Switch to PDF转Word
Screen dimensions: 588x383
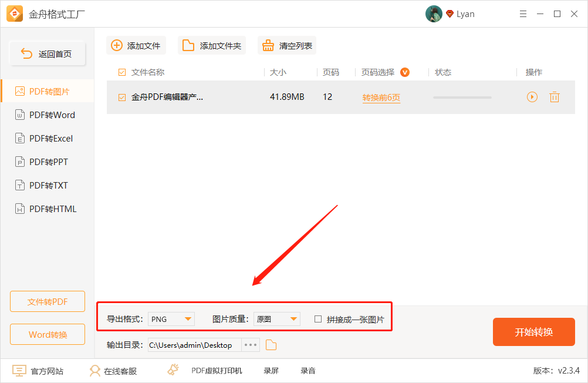pyautogui.click(x=48, y=115)
